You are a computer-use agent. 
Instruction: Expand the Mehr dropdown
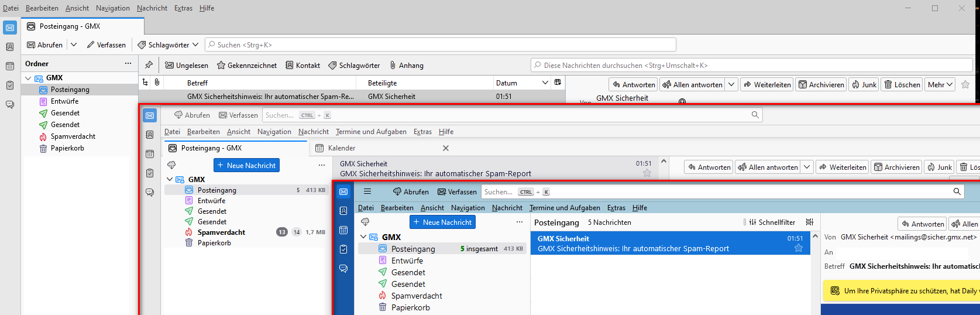pyautogui.click(x=940, y=84)
